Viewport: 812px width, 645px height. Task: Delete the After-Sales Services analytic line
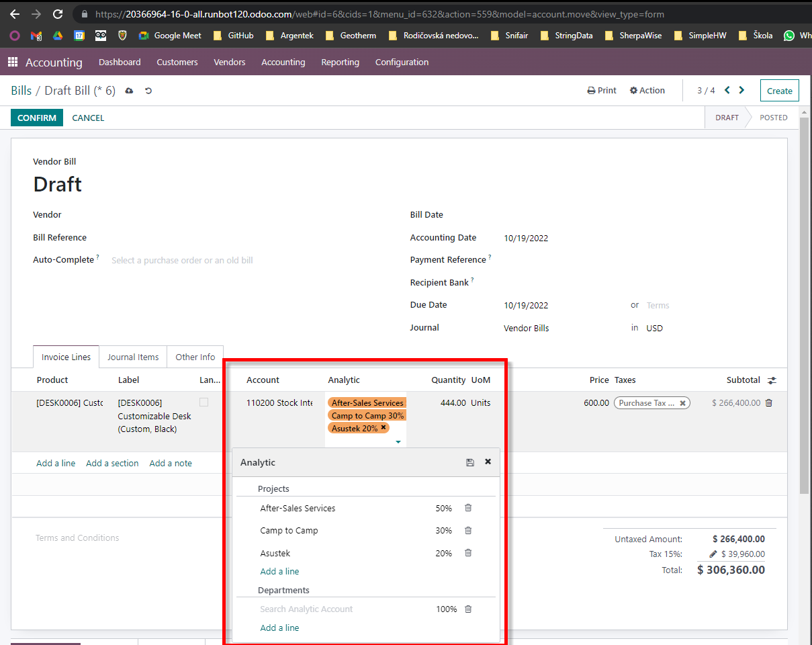[468, 509]
